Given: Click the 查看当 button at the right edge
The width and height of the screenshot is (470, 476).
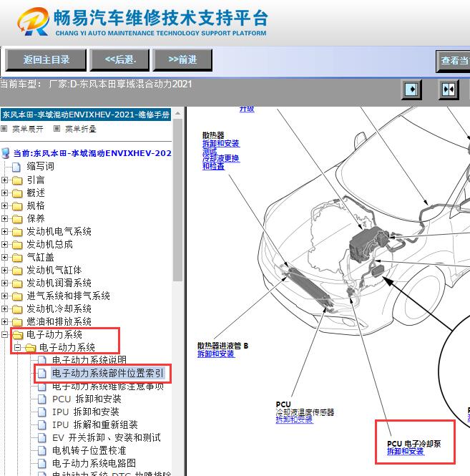Looking at the screenshot, I should (x=453, y=61).
